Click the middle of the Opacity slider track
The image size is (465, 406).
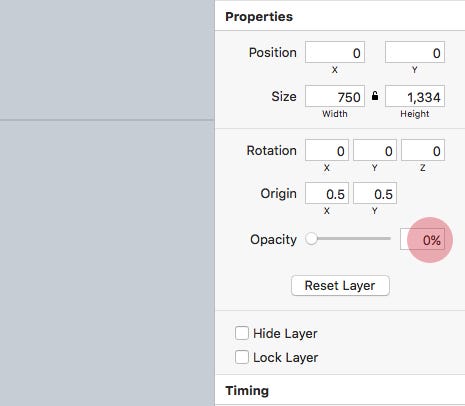(348, 238)
